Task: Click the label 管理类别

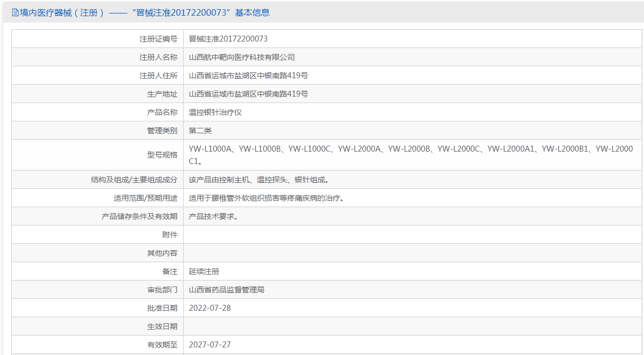Action: tap(162, 131)
